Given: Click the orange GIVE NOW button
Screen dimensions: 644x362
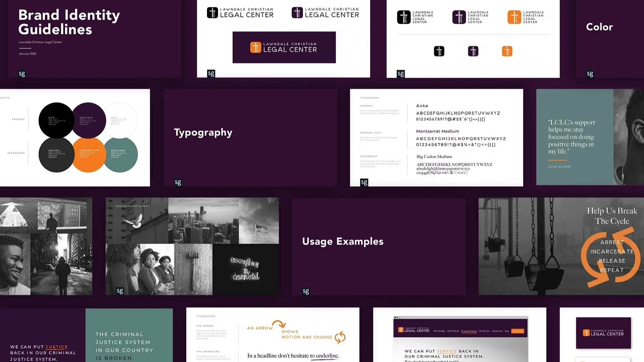Looking at the screenshot, I should tap(518, 331).
